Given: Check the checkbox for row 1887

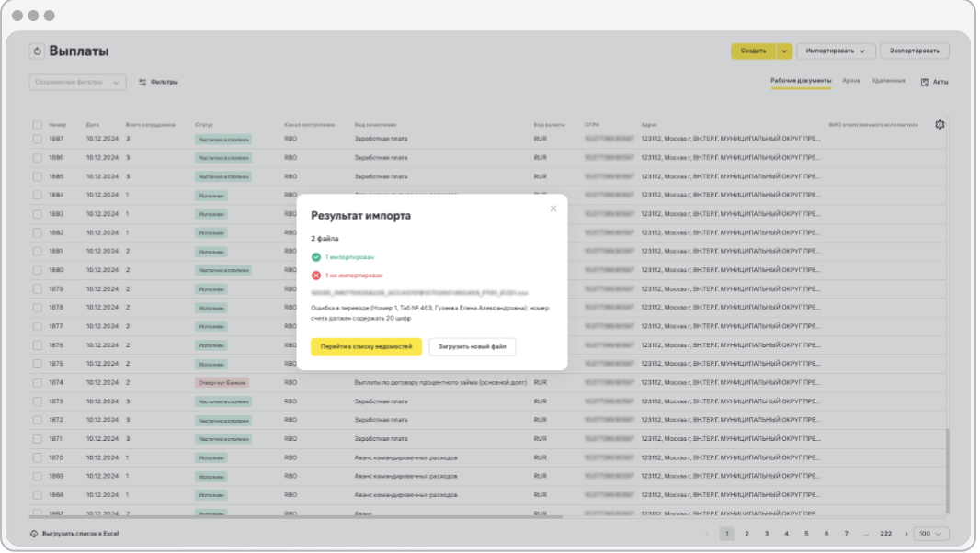Looking at the screenshot, I should point(38,139).
